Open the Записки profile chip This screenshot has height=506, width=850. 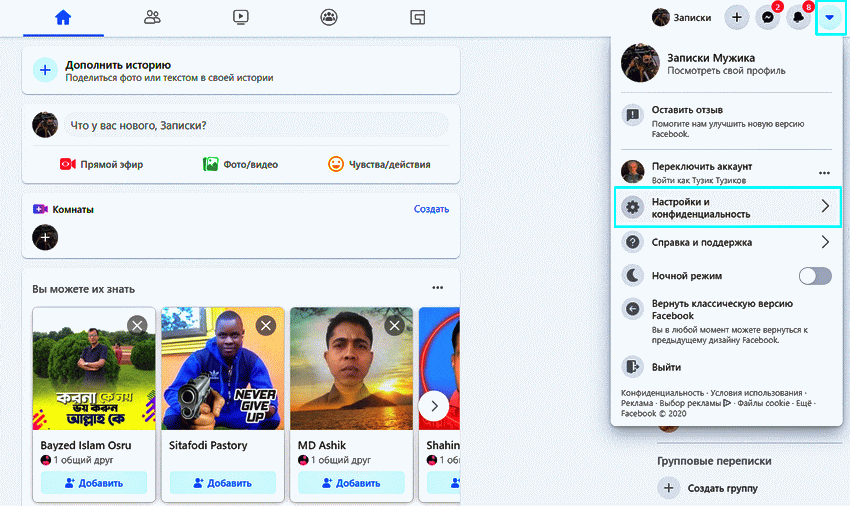click(x=682, y=17)
